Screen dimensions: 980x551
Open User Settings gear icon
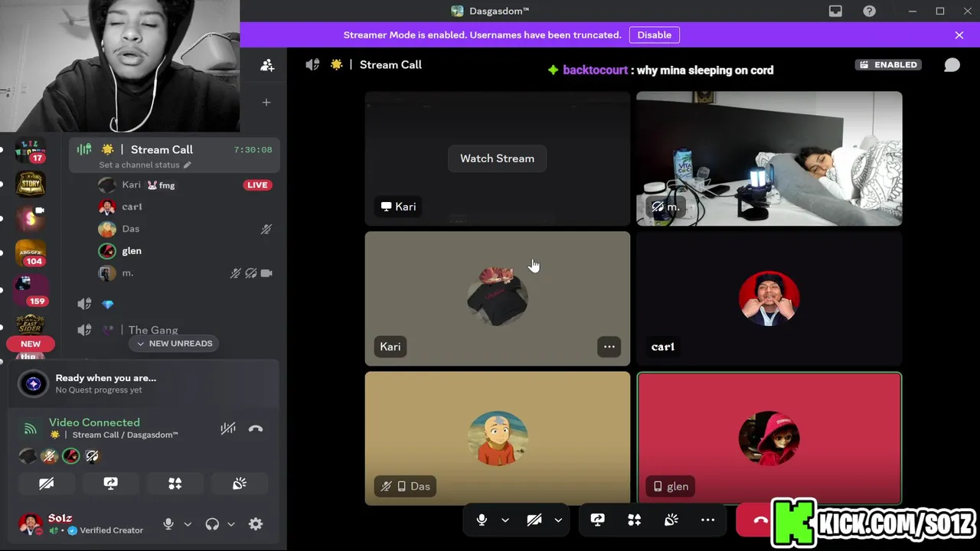(256, 524)
